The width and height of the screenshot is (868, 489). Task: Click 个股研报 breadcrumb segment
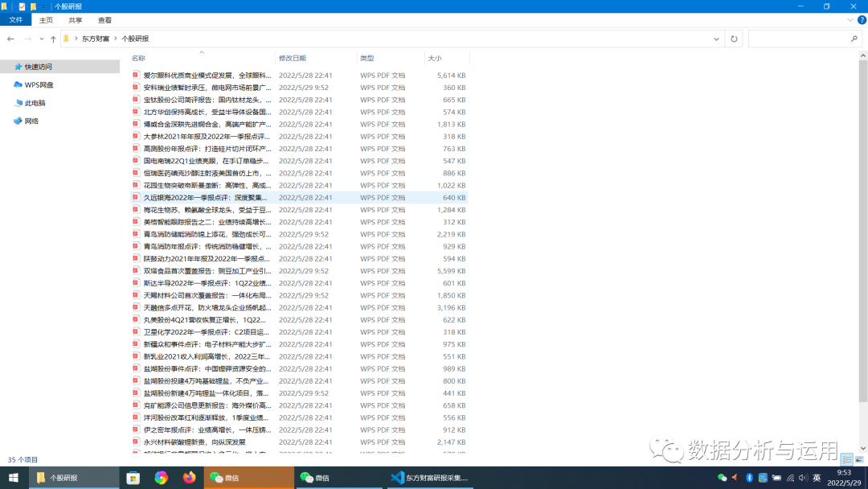135,39
